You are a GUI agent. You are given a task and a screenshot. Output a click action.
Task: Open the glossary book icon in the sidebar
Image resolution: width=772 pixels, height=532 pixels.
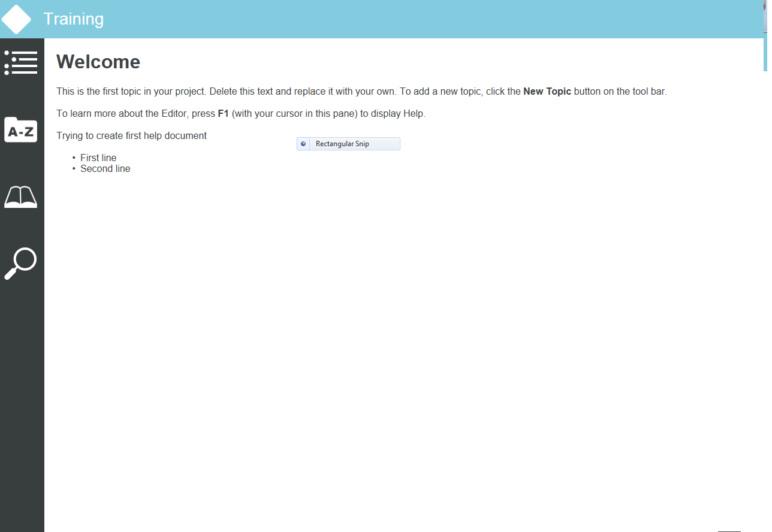pos(21,197)
